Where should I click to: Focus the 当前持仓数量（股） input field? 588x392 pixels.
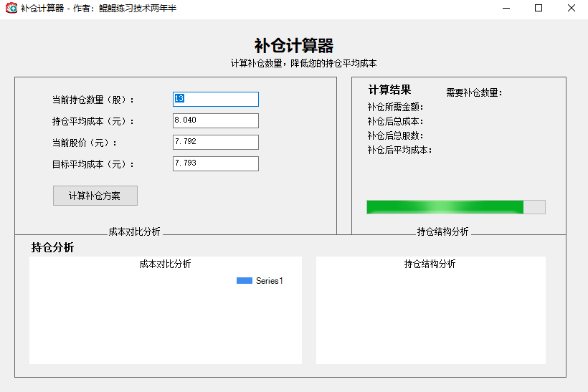(x=215, y=100)
